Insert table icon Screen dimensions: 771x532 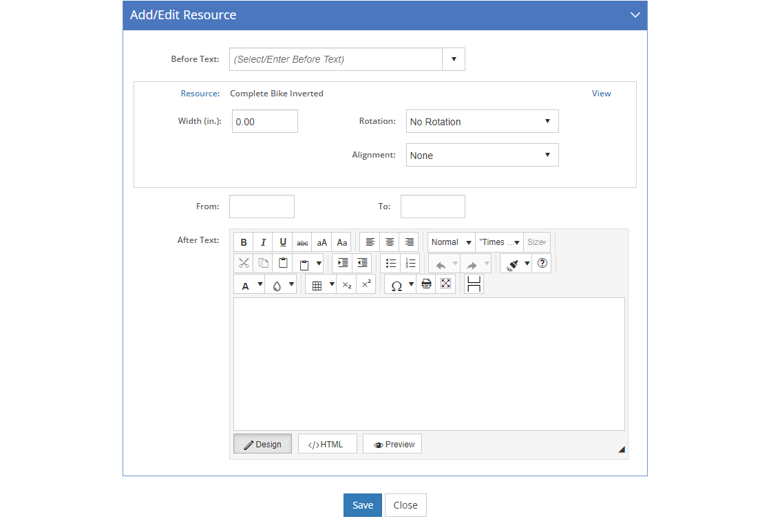(x=317, y=285)
